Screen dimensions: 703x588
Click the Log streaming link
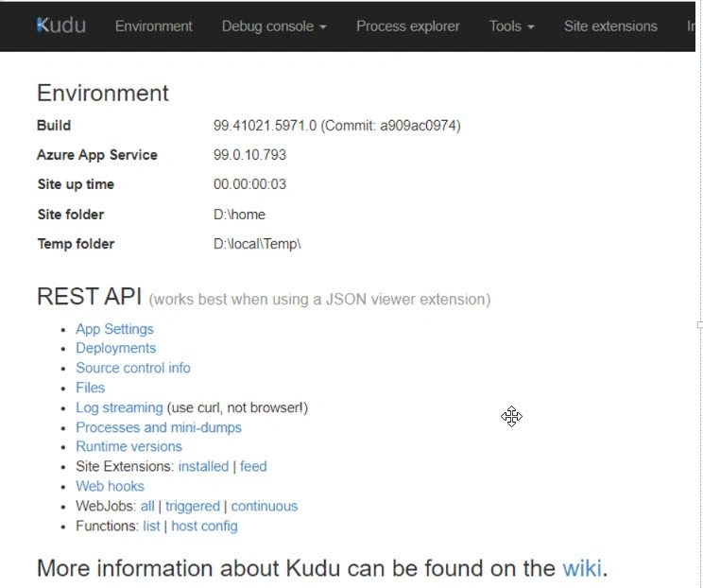click(119, 407)
